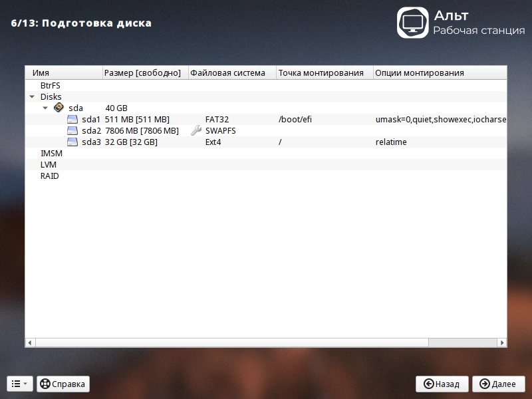Click the sda3 partition icon

(72, 142)
